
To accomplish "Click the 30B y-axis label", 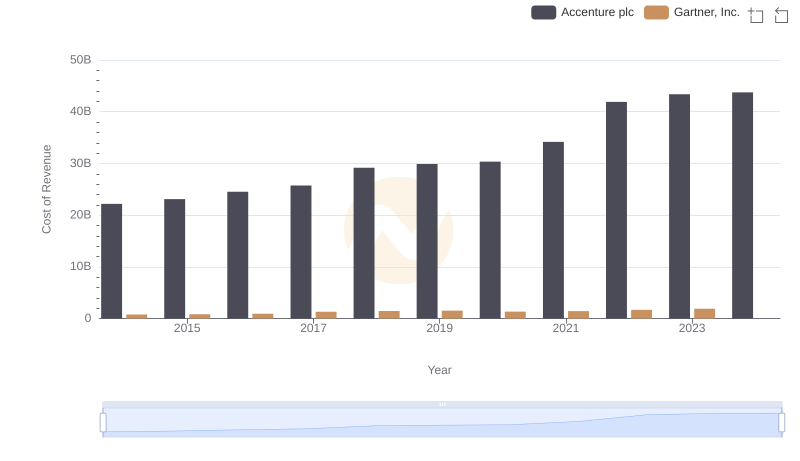I will (81, 163).
